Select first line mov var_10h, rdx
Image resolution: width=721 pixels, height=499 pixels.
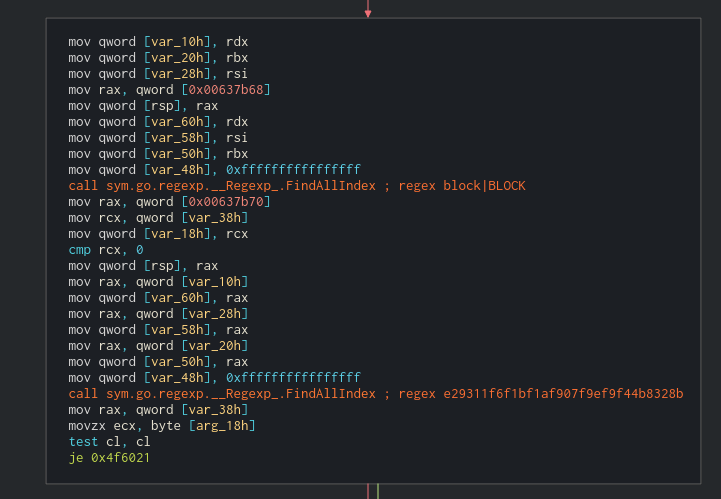click(158, 42)
